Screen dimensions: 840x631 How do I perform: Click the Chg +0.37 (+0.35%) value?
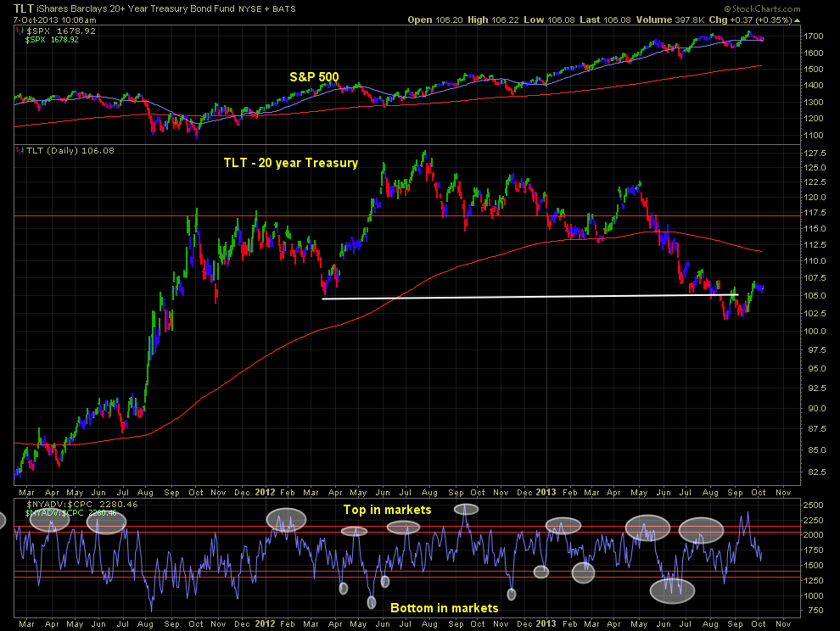[751, 20]
